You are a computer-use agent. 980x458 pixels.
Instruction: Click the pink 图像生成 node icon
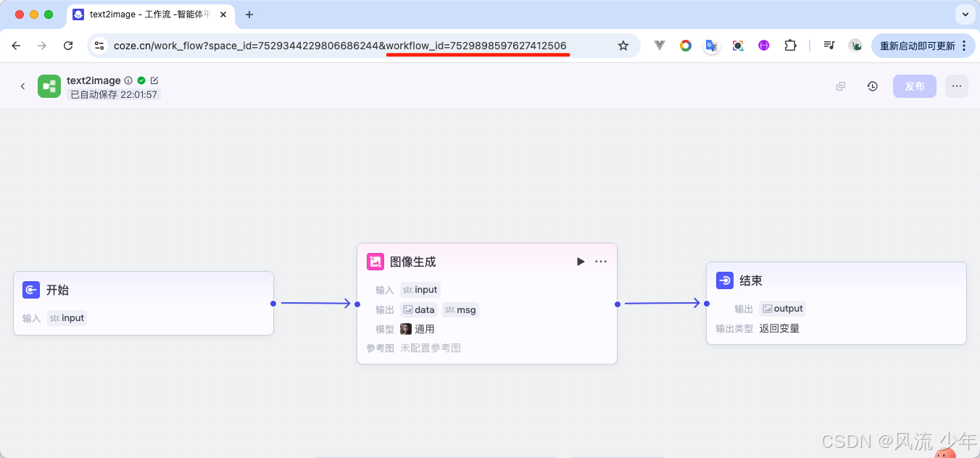[375, 262]
